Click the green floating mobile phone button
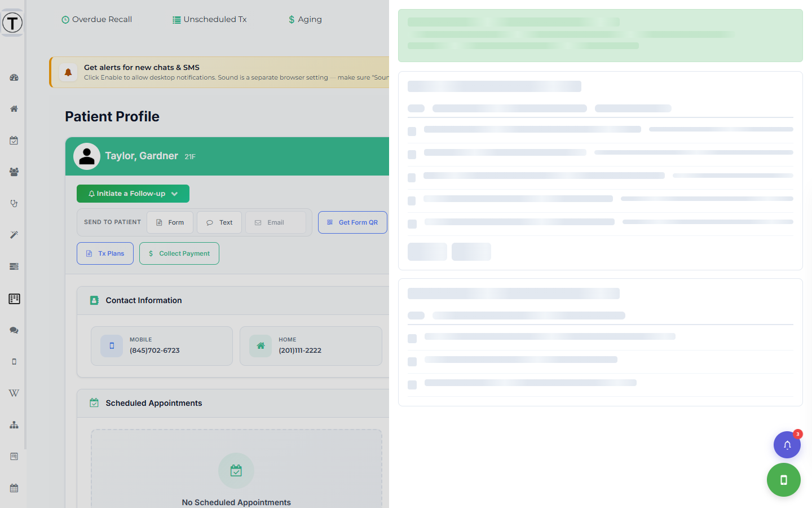The image size is (812, 508). click(784, 480)
